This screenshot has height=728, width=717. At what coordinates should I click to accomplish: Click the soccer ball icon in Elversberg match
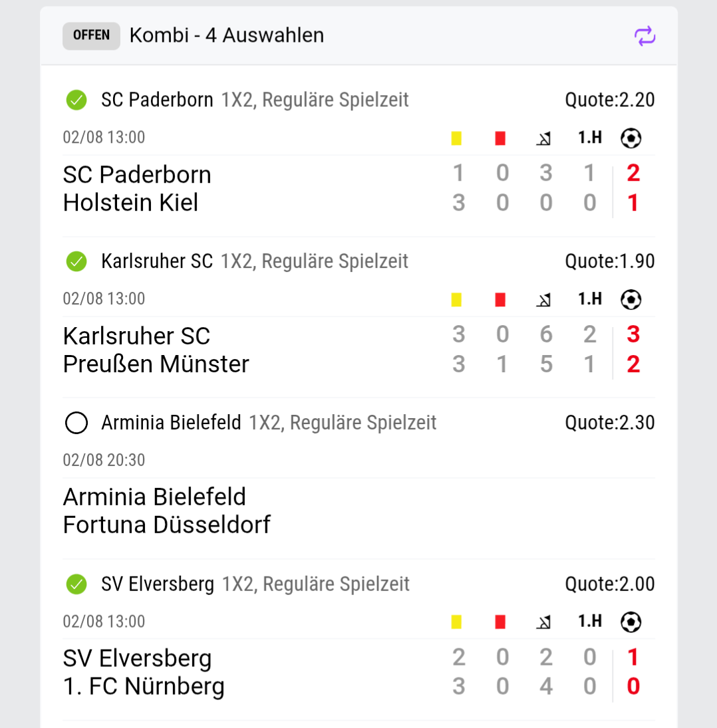[x=631, y=622]
